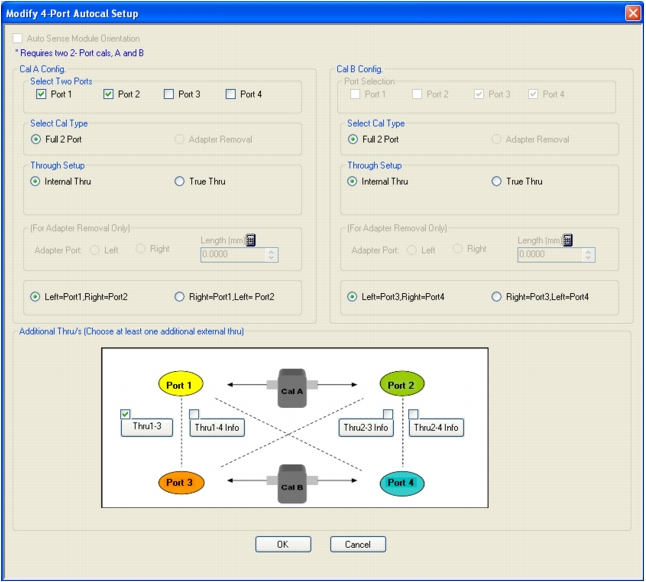
Task: Click the Cancel button
Action: (x=358, y=545)
